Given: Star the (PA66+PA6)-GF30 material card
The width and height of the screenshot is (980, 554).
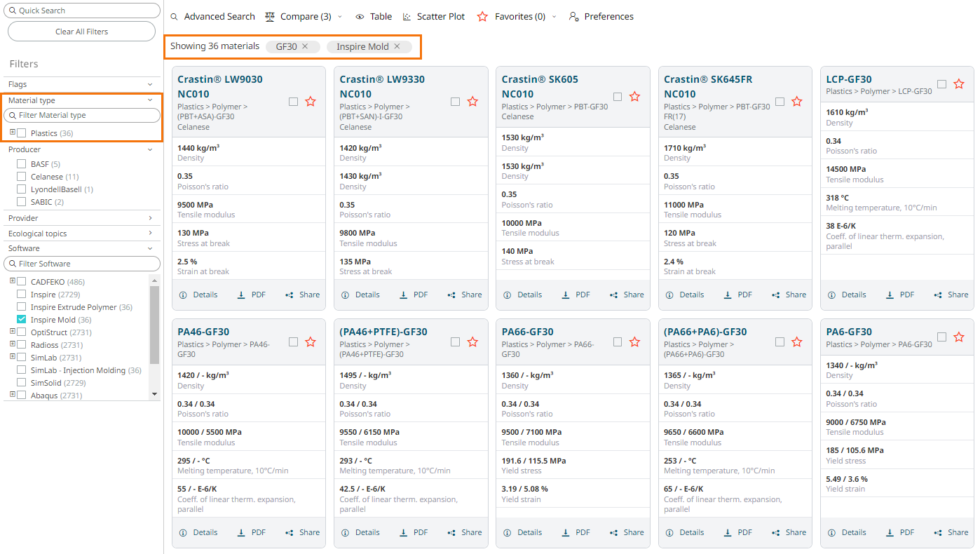Looking at the screenshot, I should pos(796,342).
